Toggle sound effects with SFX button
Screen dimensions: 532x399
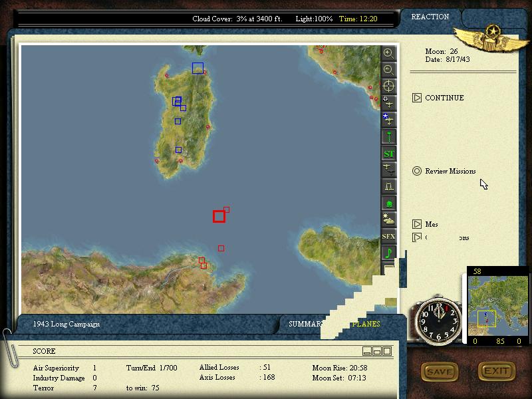tap(388, 237)
